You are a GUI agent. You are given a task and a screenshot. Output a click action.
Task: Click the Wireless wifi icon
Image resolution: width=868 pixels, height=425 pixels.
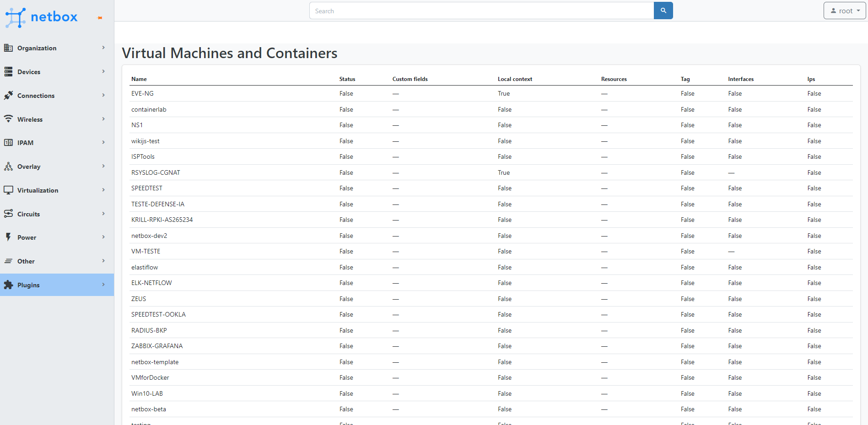pyautogui.click(x=8, y=119)
